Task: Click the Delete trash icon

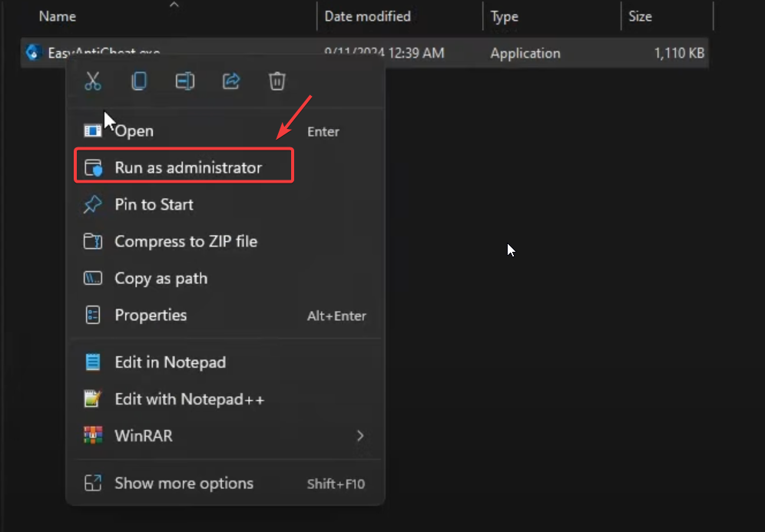Action: pyautogui.click(x=277, y=81)
